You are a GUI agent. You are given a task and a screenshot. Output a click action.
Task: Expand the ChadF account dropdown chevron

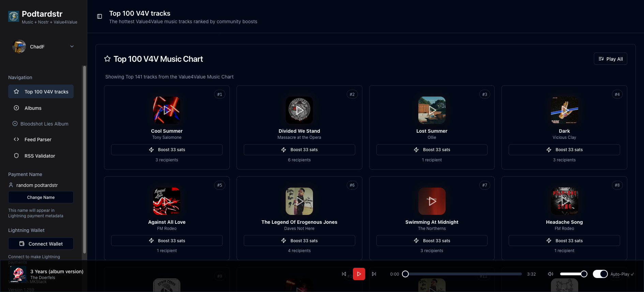coord(72,47)
